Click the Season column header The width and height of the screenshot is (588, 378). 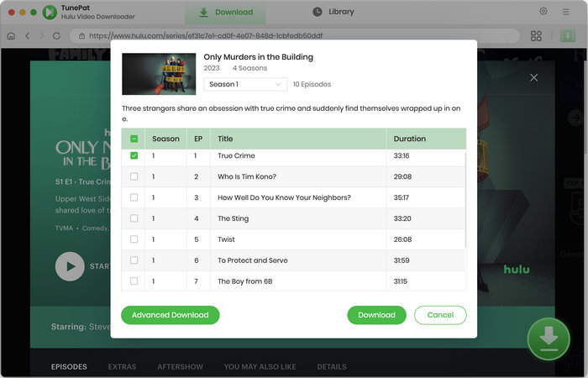(x=165, y=139)
